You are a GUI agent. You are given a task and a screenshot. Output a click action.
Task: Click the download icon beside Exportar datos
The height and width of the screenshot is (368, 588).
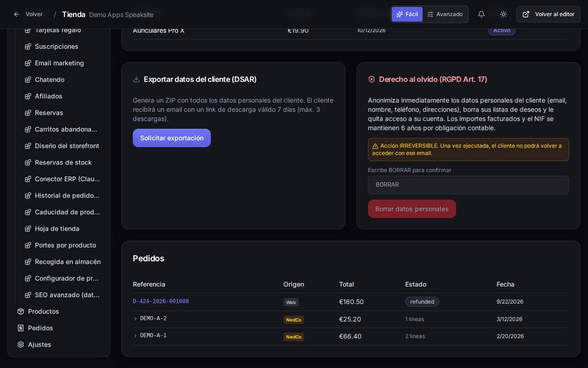136,79
